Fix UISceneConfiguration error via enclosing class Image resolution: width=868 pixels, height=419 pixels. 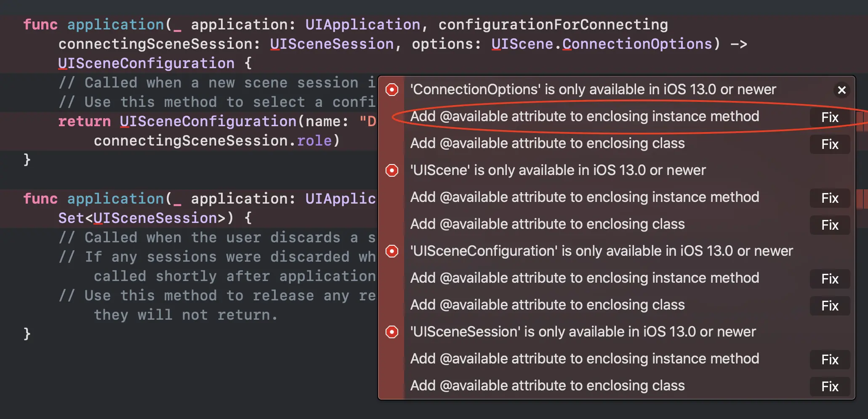[829, 306]
